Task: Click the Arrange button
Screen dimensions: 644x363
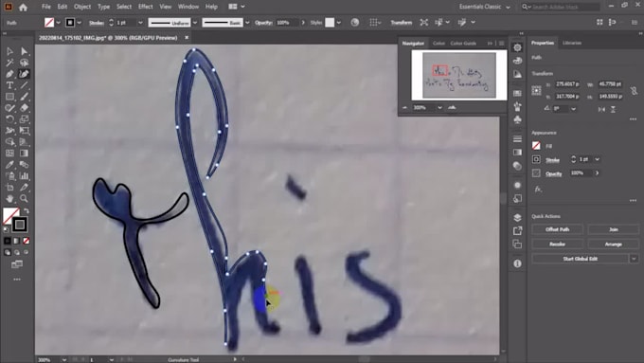Action: coord(613,245)
